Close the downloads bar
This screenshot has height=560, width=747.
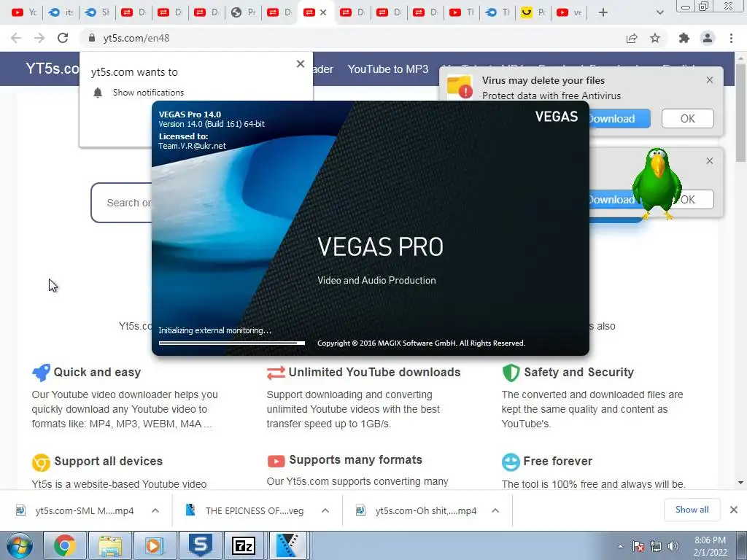[734, 510]
